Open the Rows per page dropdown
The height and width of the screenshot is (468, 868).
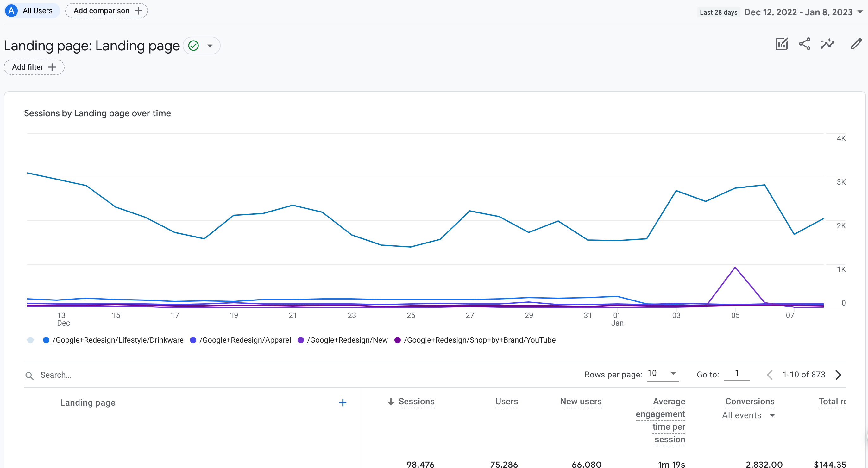tap(663, 373)
